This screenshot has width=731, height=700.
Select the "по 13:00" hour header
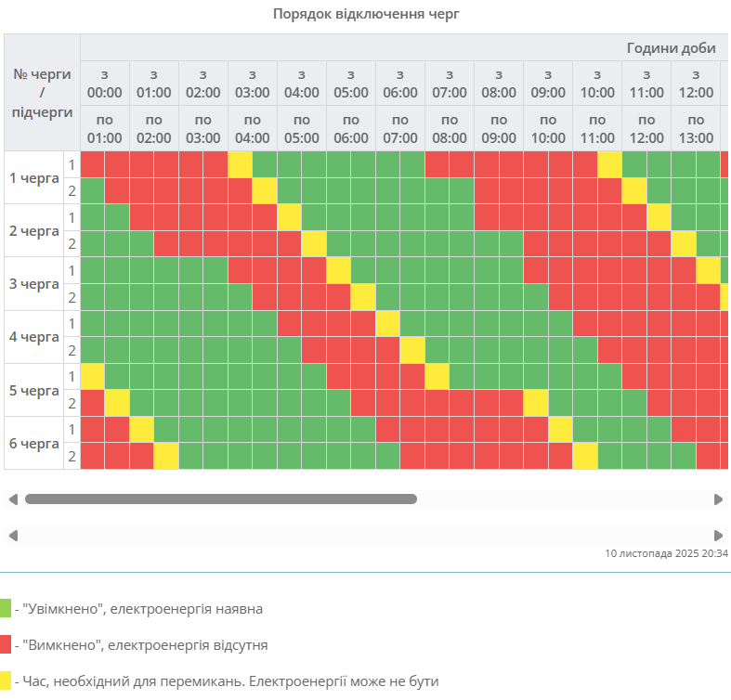click(695, 128)
